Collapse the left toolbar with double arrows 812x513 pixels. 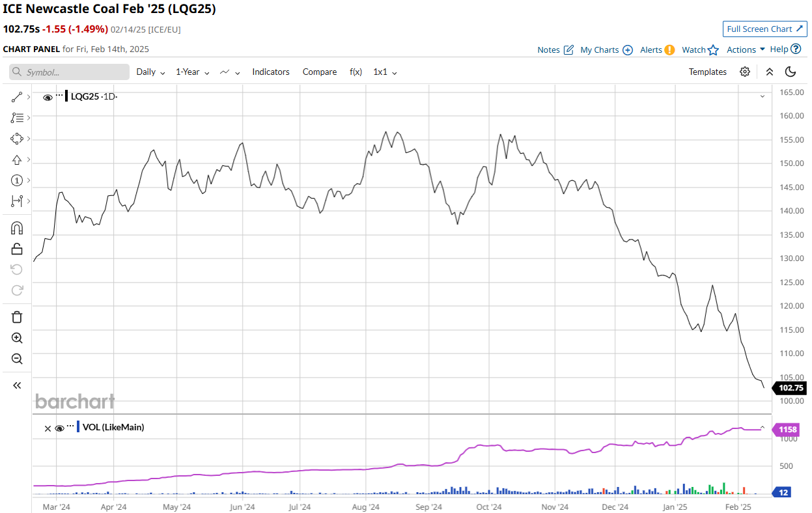17,385
